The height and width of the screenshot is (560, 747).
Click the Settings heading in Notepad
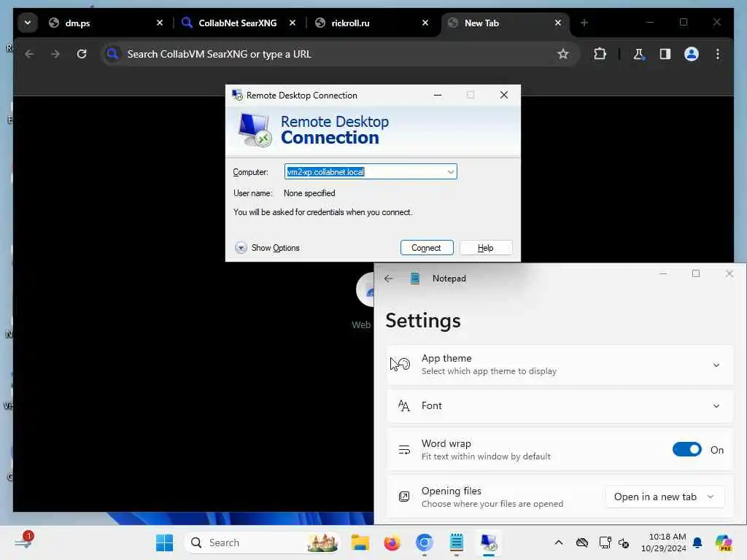tap(423, 321)
